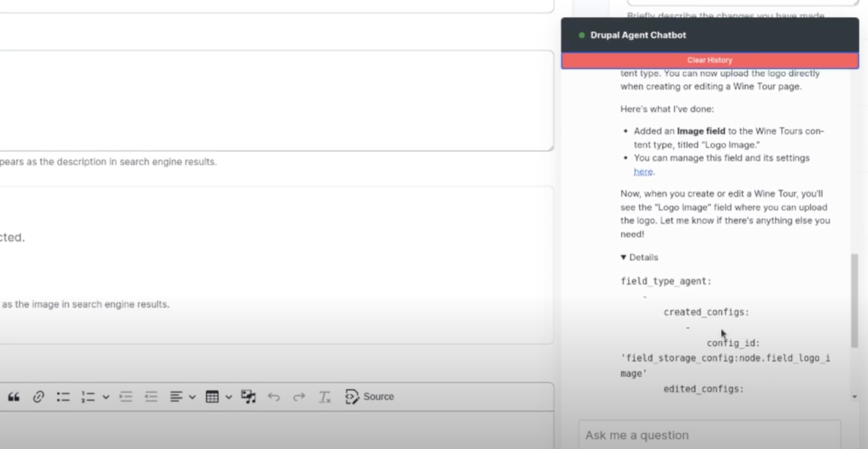The image size is (868, 449).
Task: Focus the 'Ask me a question' input
Action: (709, 435)
